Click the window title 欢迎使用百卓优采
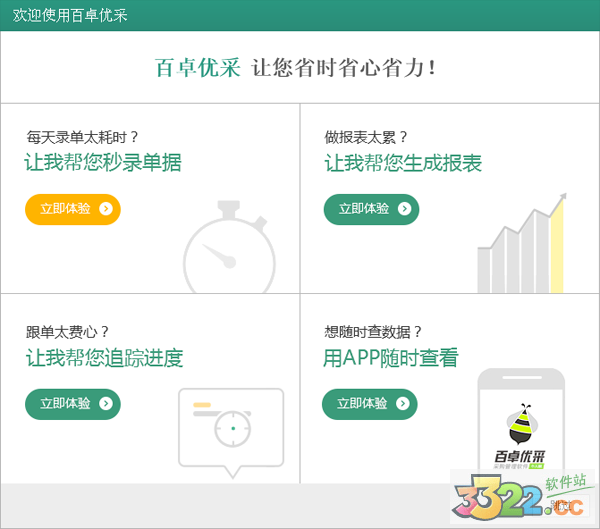 click(x=70, y=15)
